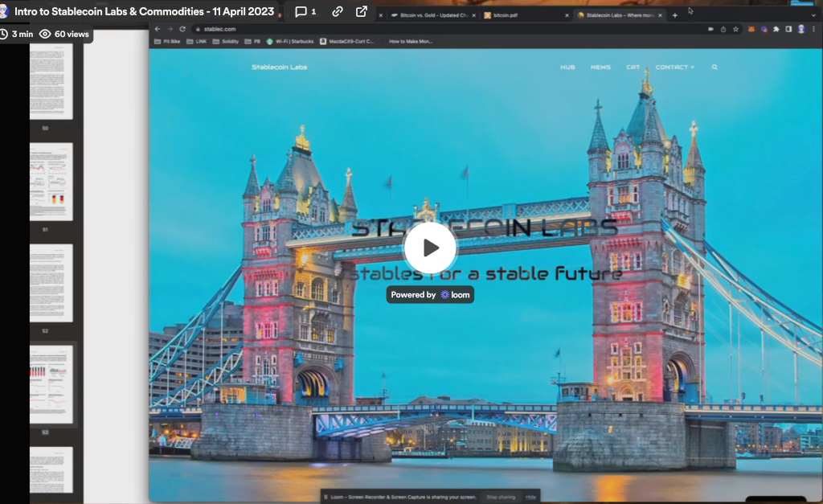Open the PB bookmark folder
This screenshot has height=504, width=823.
coord(252,41)
